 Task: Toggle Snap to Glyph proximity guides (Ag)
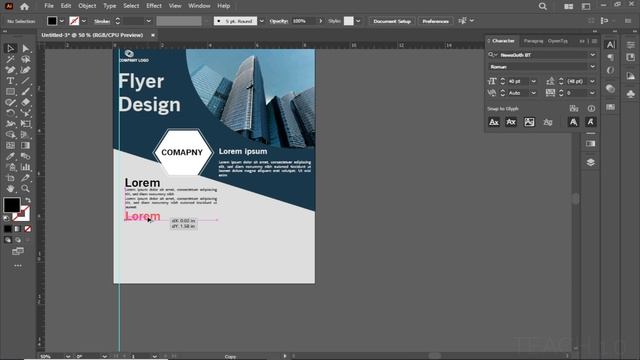[548, 122]
